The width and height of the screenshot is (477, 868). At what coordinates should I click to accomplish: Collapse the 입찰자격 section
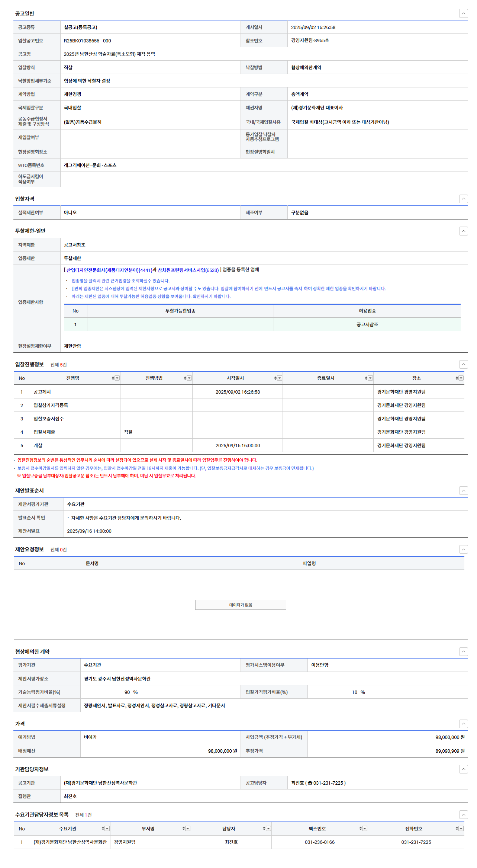point(463,199)
